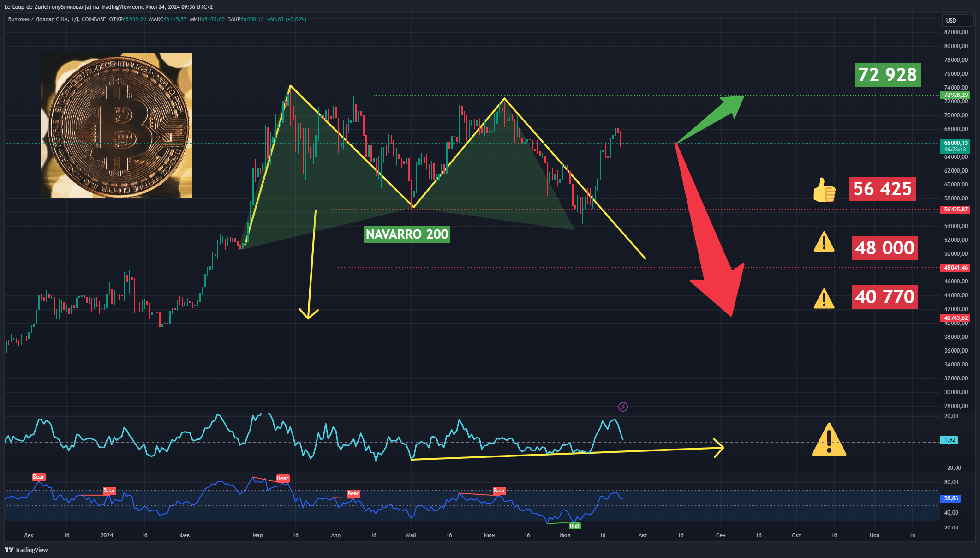The width and height of the screenshot is (980, 558).
Task: Click the 40 763,62 price axis label
Action: tap(956, 318)
